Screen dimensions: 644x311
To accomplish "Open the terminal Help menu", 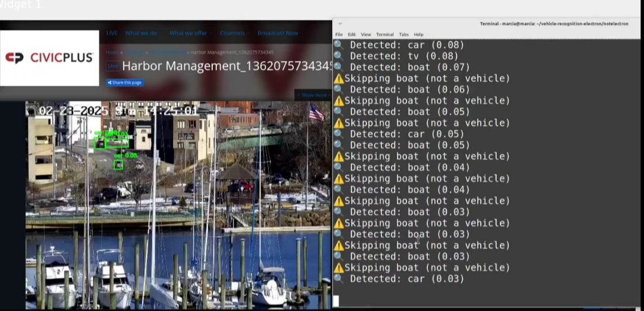I will (418, 34).
